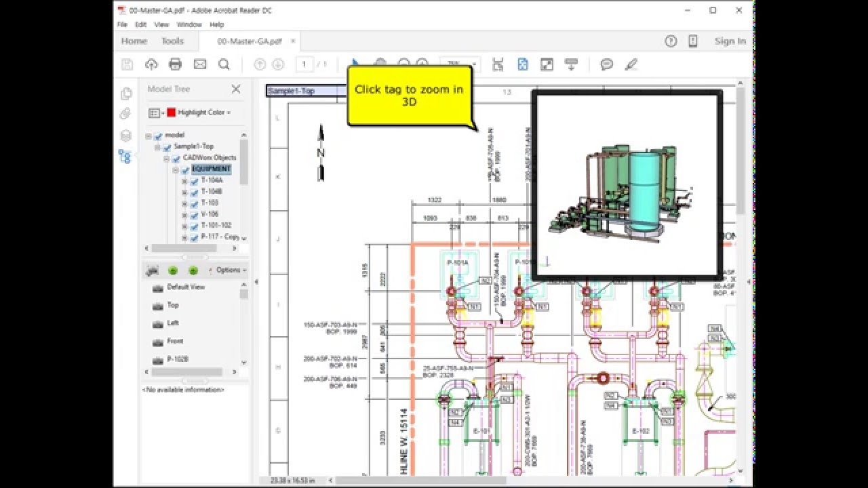Uncheck the T-104B checkbox
This screenshot has height=488, width=868.
tap(194, 192)
